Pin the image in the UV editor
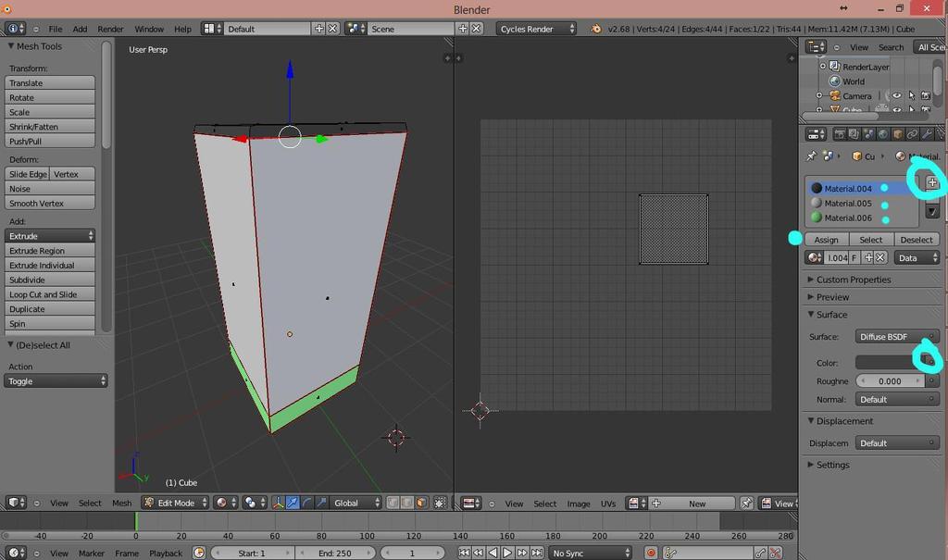 tap(747, 504)
